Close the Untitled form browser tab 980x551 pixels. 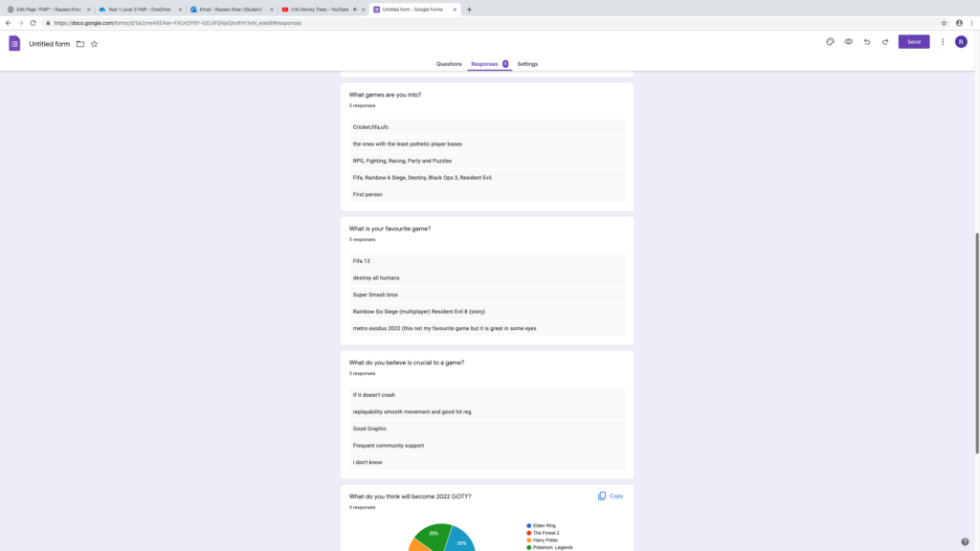pos(455,10)
